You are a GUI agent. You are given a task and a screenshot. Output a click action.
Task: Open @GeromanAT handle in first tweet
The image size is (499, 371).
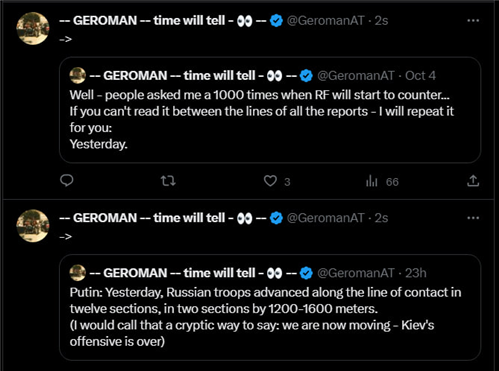point(326,21)
